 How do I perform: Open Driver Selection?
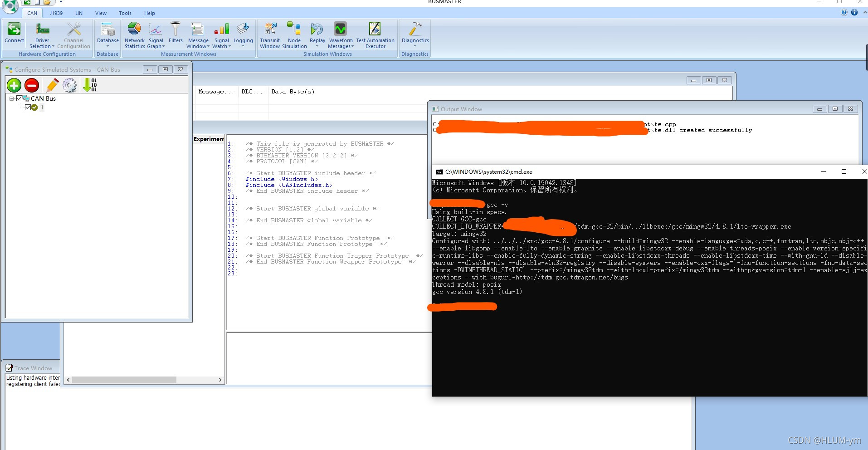42,35
